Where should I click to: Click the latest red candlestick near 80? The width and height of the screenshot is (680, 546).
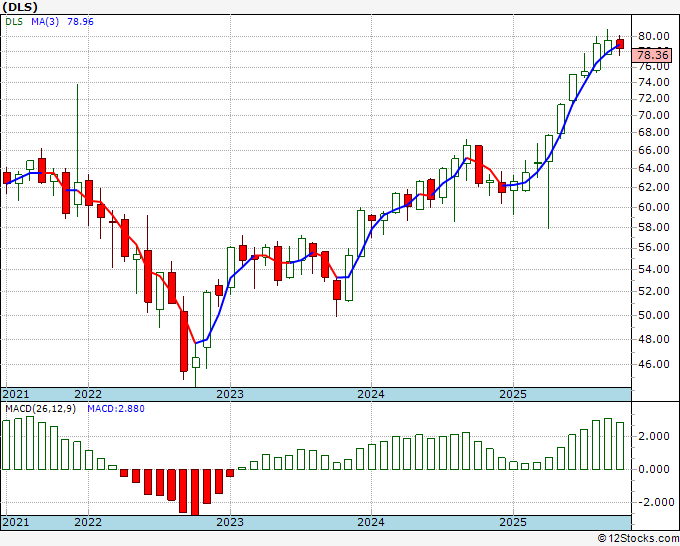click(x=620, y=43)
